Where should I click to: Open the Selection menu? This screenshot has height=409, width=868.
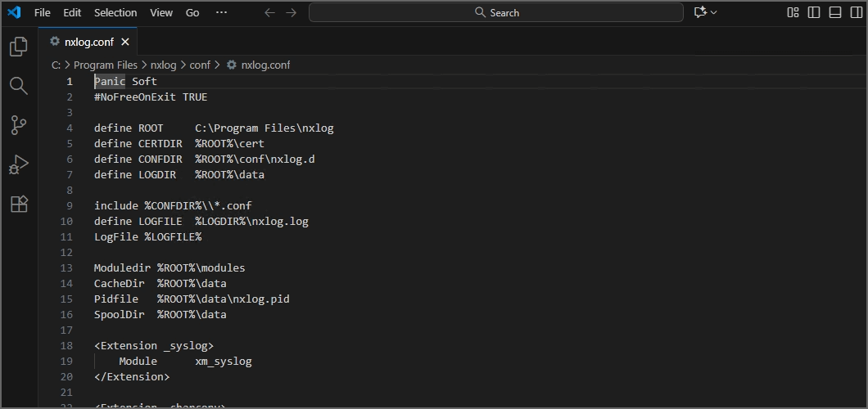pos(115,12)
